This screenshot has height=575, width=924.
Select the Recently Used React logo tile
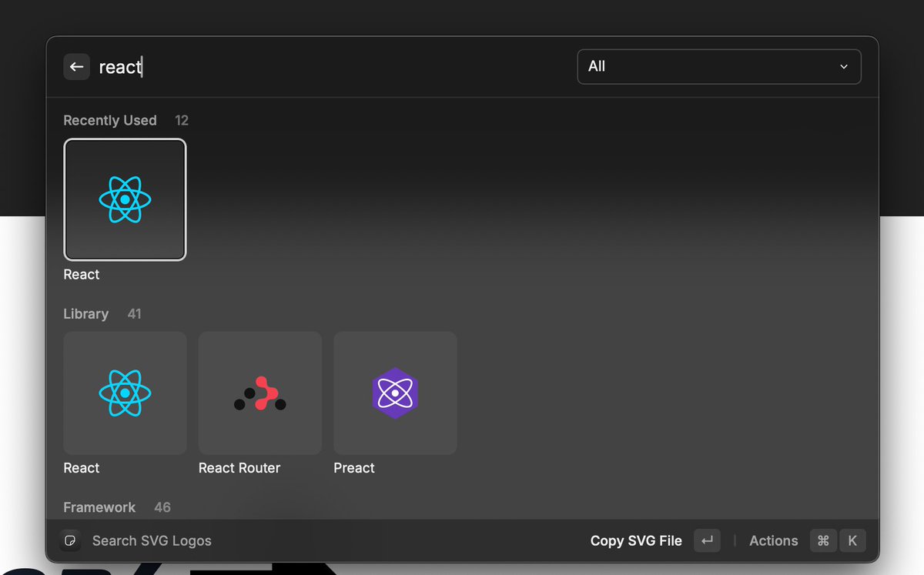click(x=125, y=199)
